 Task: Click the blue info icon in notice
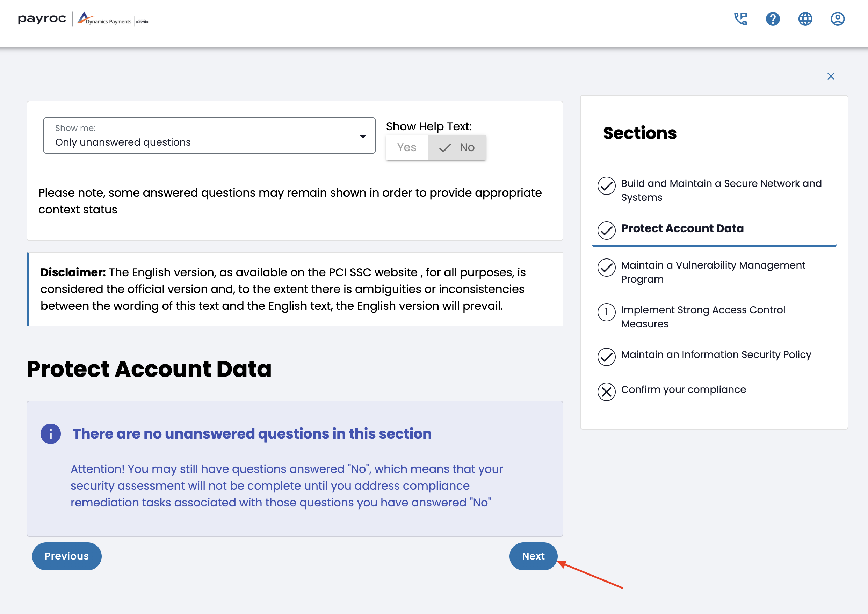tap(51, 434)
